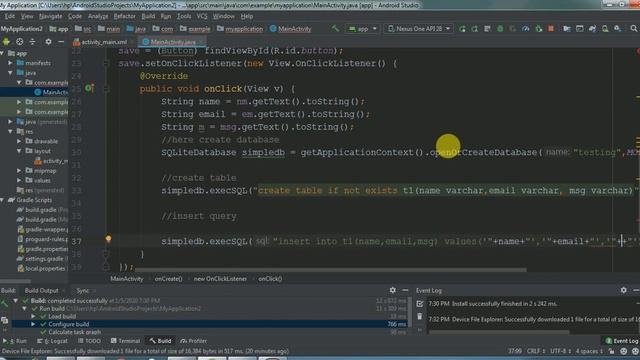The width and height of the screenshot is (640, 360).
Task: Open the VCS menu
Action: tap(202, 16)
